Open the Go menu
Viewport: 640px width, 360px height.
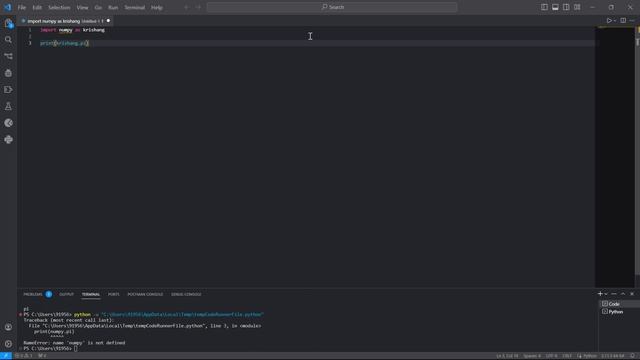coord(98,7)
